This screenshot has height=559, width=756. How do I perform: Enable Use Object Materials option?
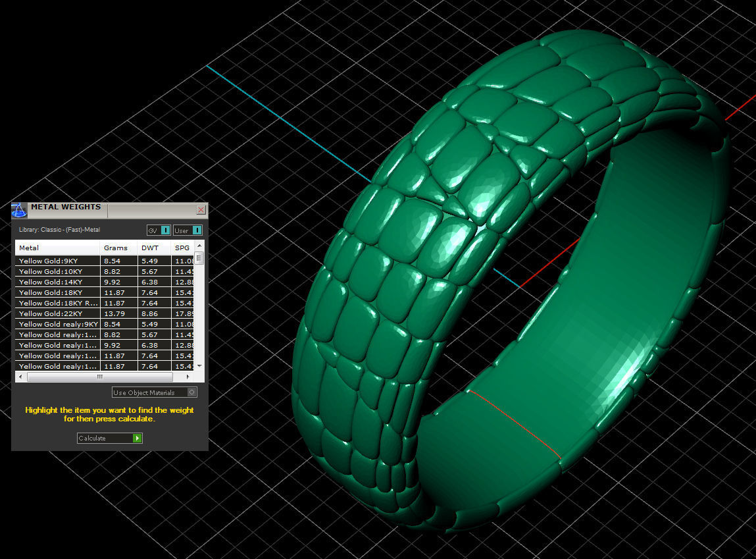tap(154, 392)
